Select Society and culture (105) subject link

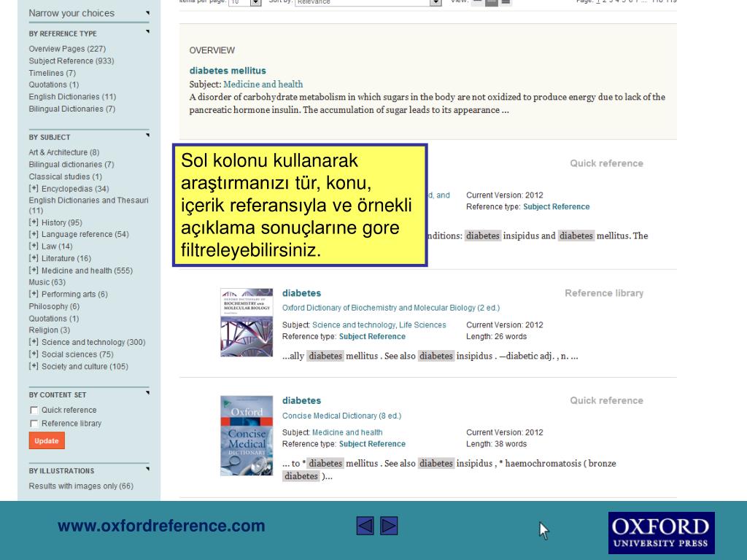85,366
